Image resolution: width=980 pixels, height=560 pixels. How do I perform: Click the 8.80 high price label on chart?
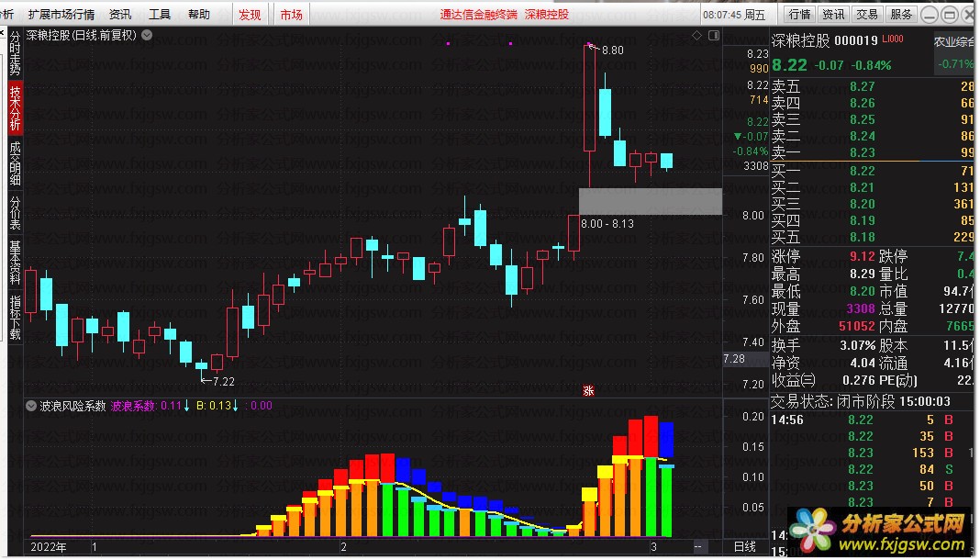click(613, 50)
